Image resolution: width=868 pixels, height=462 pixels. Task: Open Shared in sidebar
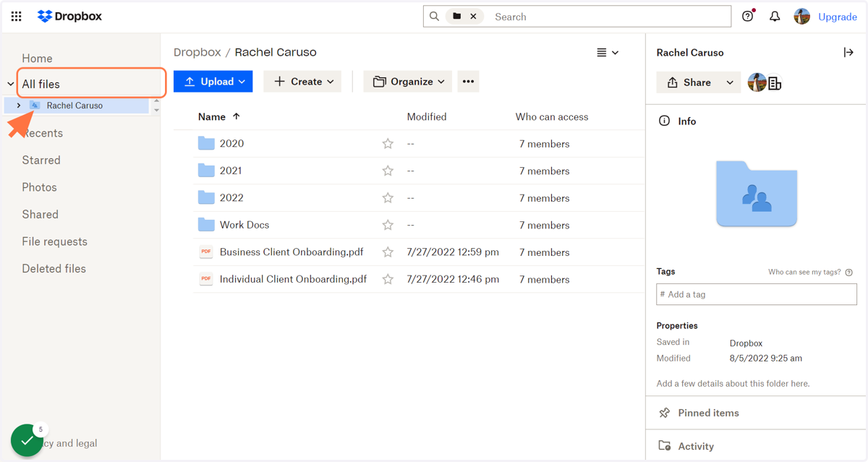pos(40,214)
